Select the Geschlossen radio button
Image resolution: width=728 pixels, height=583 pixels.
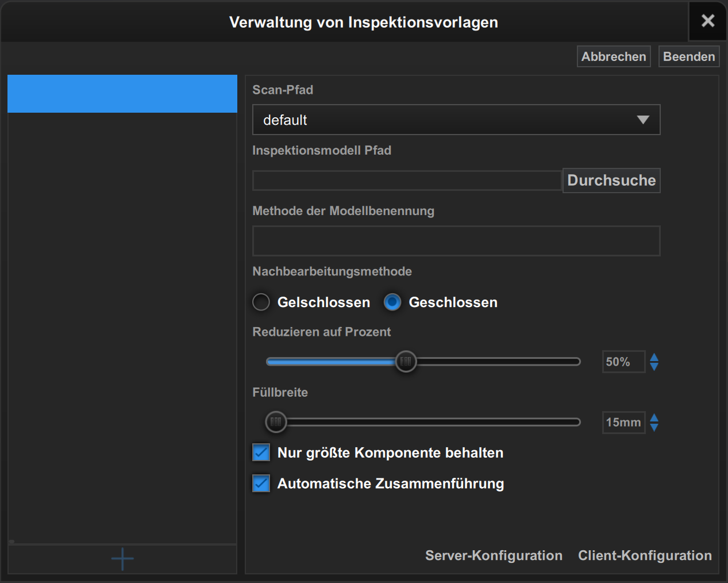coord(392,302)
